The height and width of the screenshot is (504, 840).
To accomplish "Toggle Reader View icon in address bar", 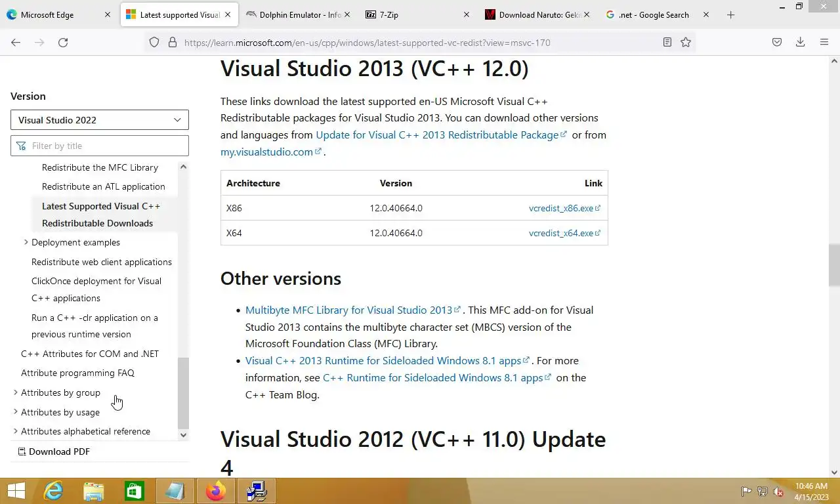I will click(667, 42).
